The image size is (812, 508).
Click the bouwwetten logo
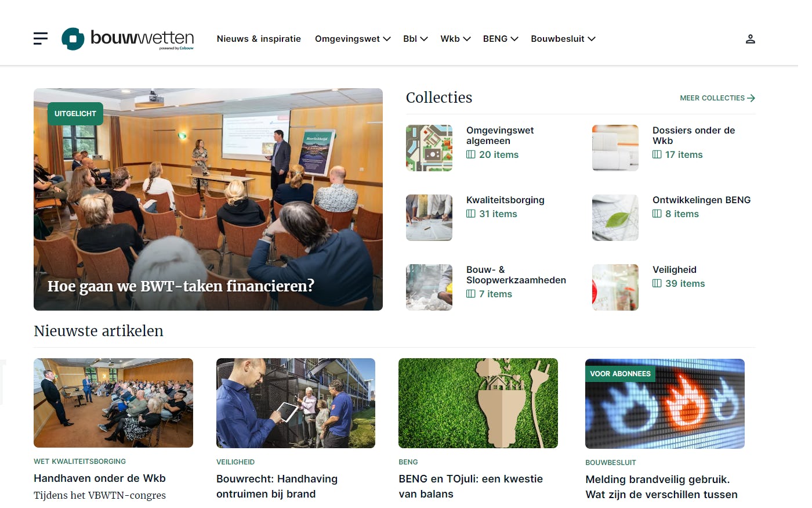coord(128,39)
